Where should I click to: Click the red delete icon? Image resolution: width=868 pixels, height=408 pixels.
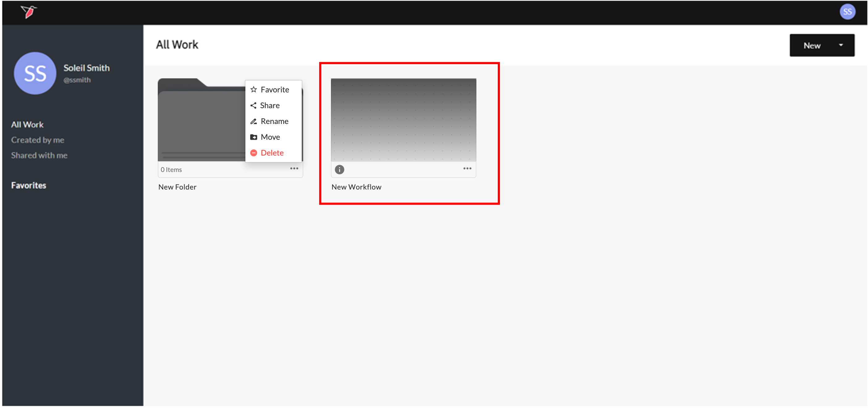(x=254, y=153)
